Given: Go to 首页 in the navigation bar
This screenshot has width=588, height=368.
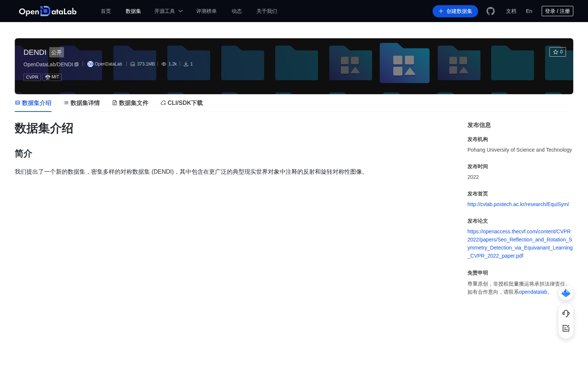Looking at the screenshot, I should (x=106, y=11).
